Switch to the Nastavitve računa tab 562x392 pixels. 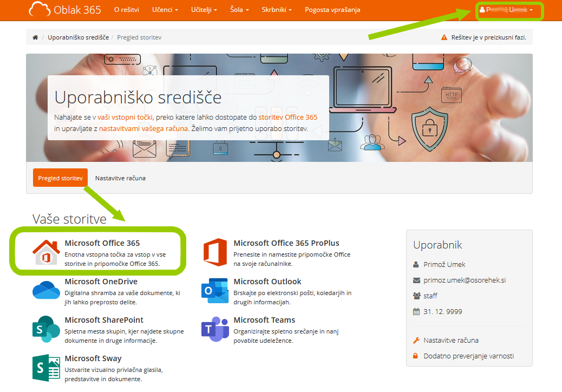(x=120, y=178)
